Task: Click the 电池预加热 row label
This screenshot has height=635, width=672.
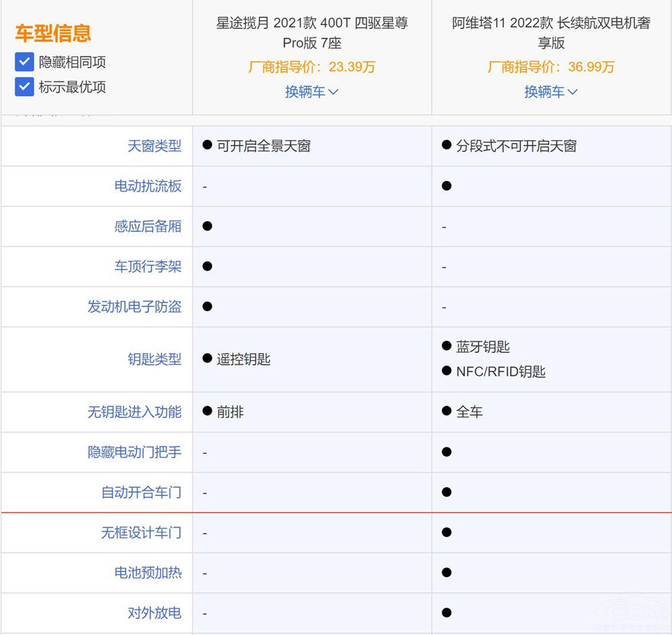Action: (156, 573)
